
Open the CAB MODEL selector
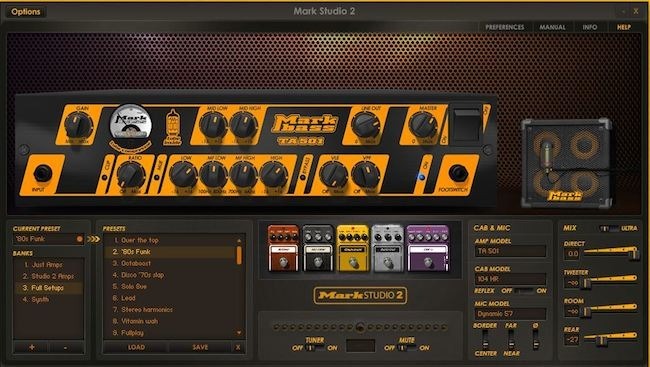[x=510, y=279]
